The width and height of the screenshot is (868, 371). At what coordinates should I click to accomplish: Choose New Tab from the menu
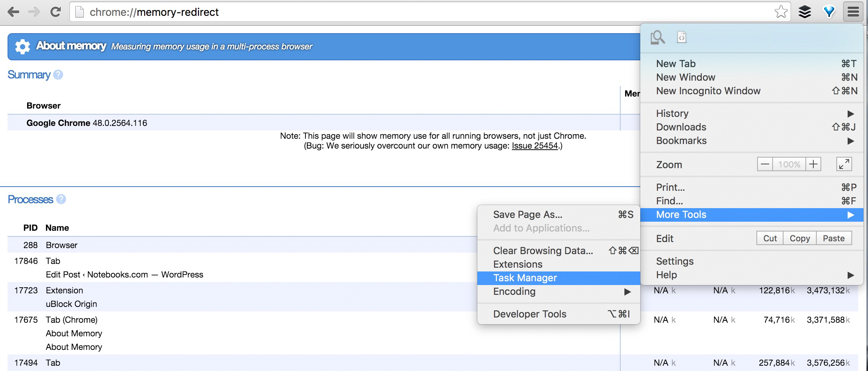click(x=752, y=64)
